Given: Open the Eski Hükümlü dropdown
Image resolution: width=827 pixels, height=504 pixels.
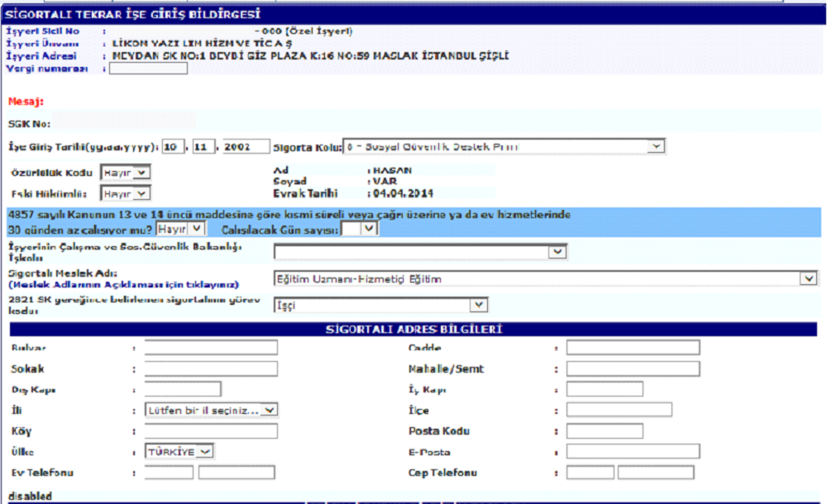Looking at the screenshot, I should (125, 193).
